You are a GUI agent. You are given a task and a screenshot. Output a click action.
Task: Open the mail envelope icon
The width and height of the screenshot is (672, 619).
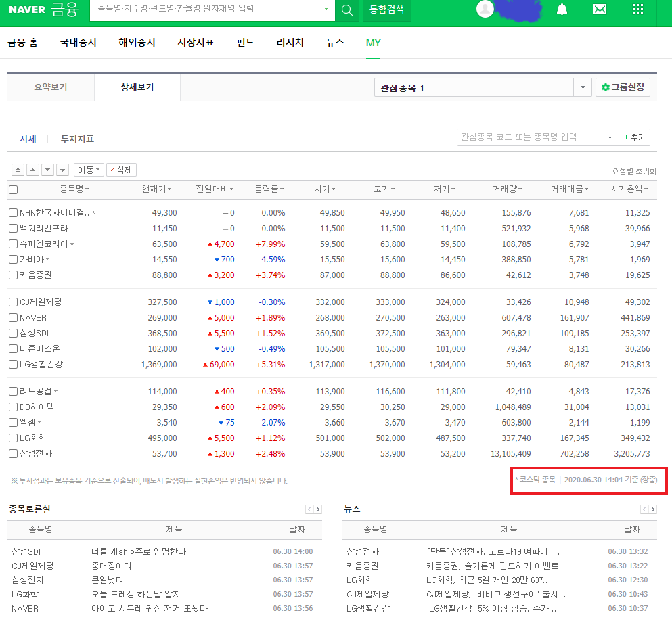click(600, 9)
